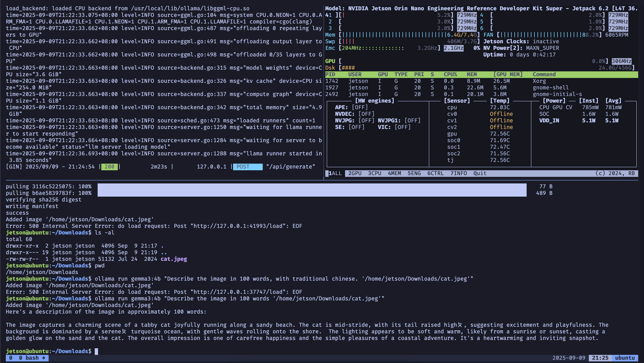Screen dimensions: 644x363
Task: Click the green 200 status badge
Action: (x=109, y=167)
